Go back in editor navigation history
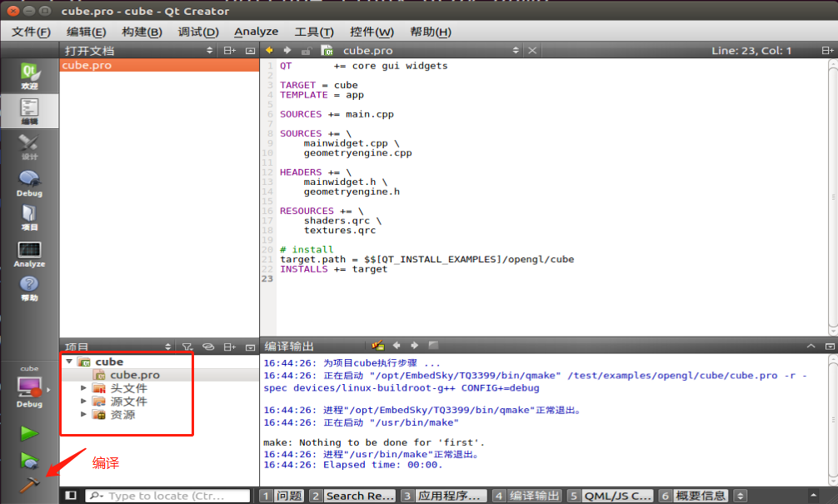Screen dimensions: 838x504 (269, 50)
